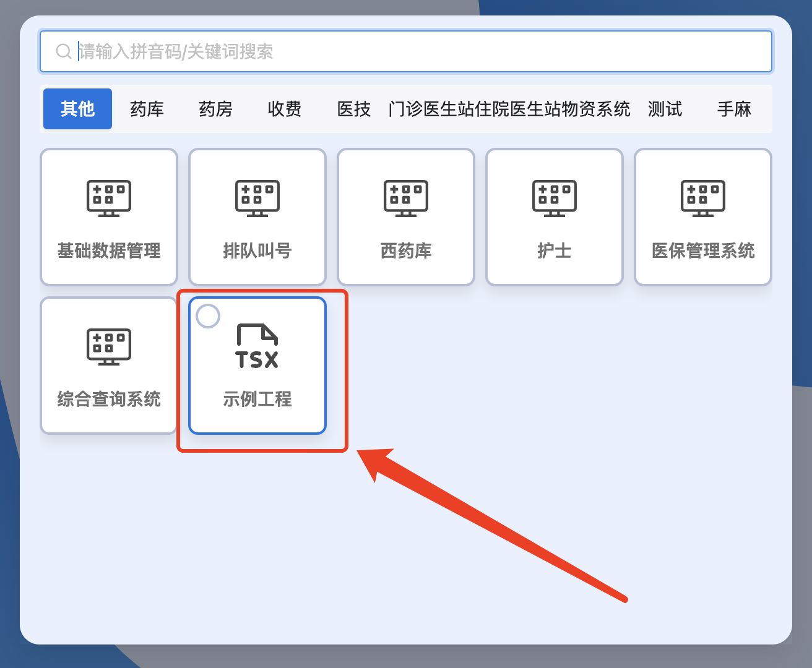The width and height of the screenshot is (812, 668).
Task: Switch to the 收费 category tab
Action: (x=284, y=109)
